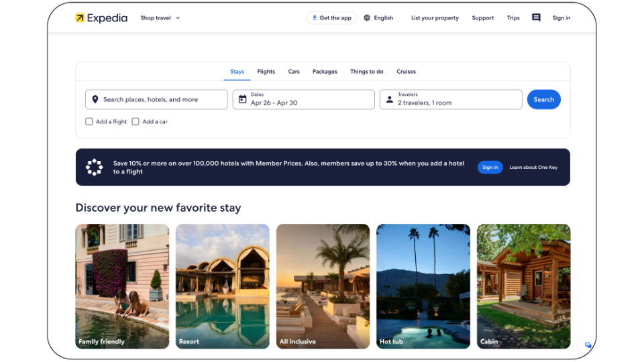Open the Hot tub stay card
Viewport: 644px width, 362px height.
pos(423,286)
